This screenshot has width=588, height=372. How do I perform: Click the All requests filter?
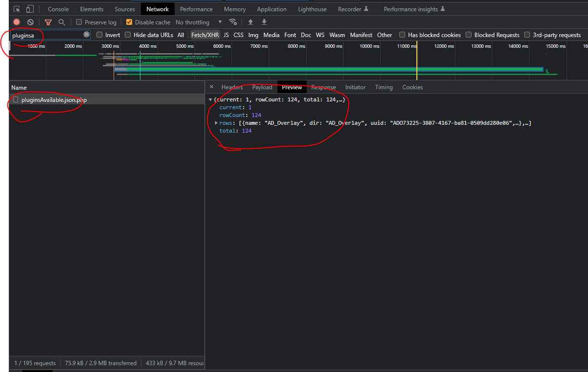pyautogui.click(x=180, y=35)
